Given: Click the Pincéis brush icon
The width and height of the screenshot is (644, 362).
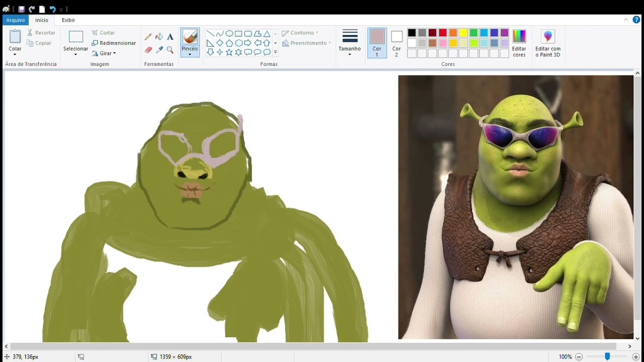Looking at the screenshot, I should 190,37.
